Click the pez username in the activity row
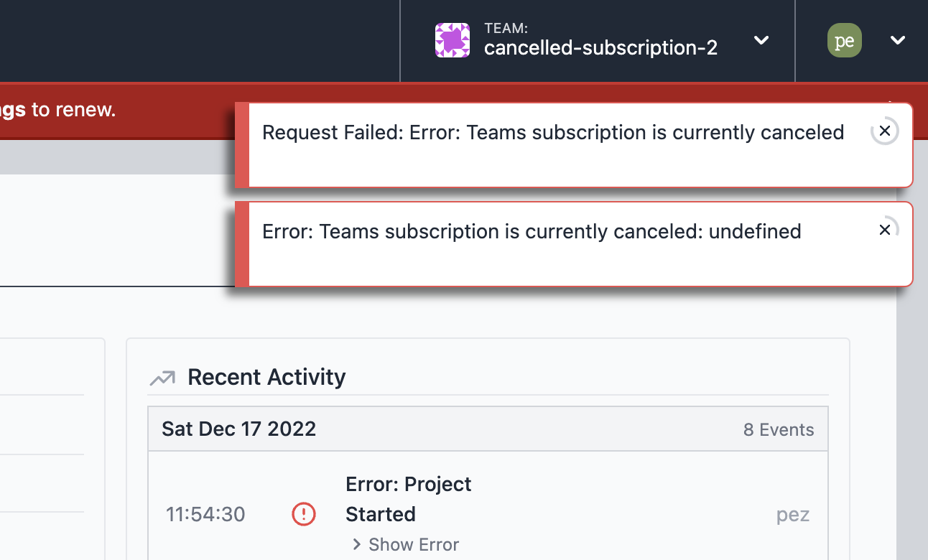The height and width of the screenshot is (560, 928). [x=793, y=514]
